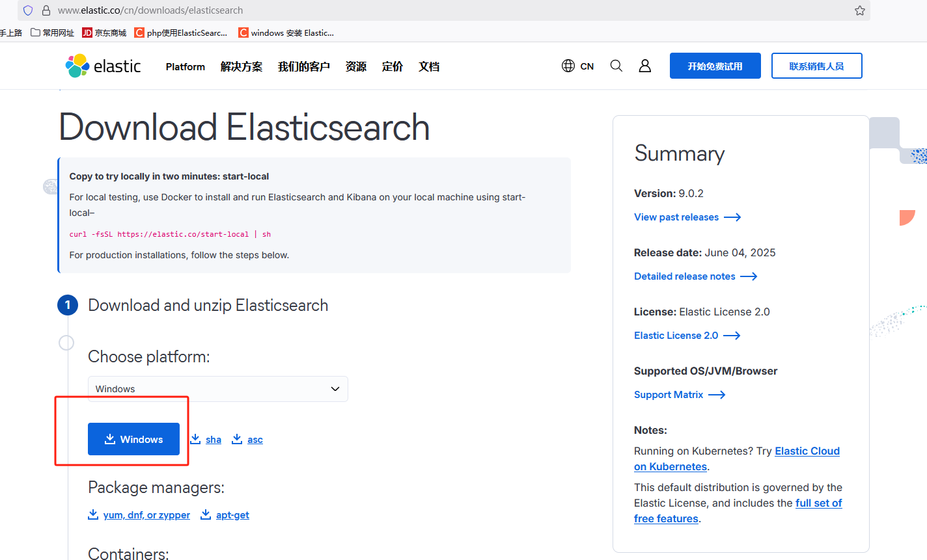Expand the Choose platform dropdown
The image size is (927, 560).
pyautogui.click(x=218, y=389)
